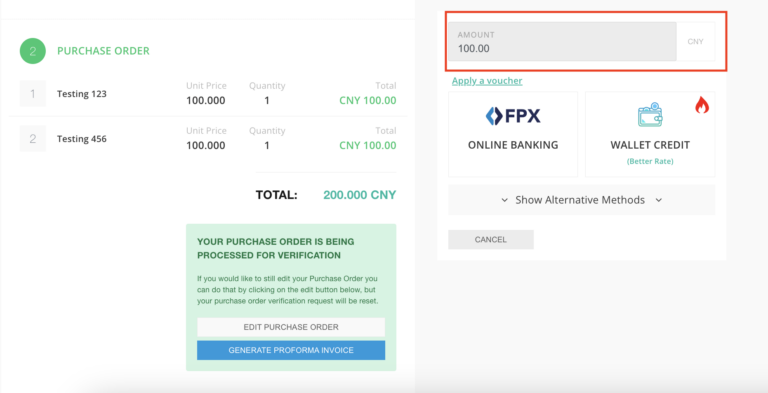Click the FPX logo icon
Viewport: 768px width, 393px height.
click(x=513, y=116)
